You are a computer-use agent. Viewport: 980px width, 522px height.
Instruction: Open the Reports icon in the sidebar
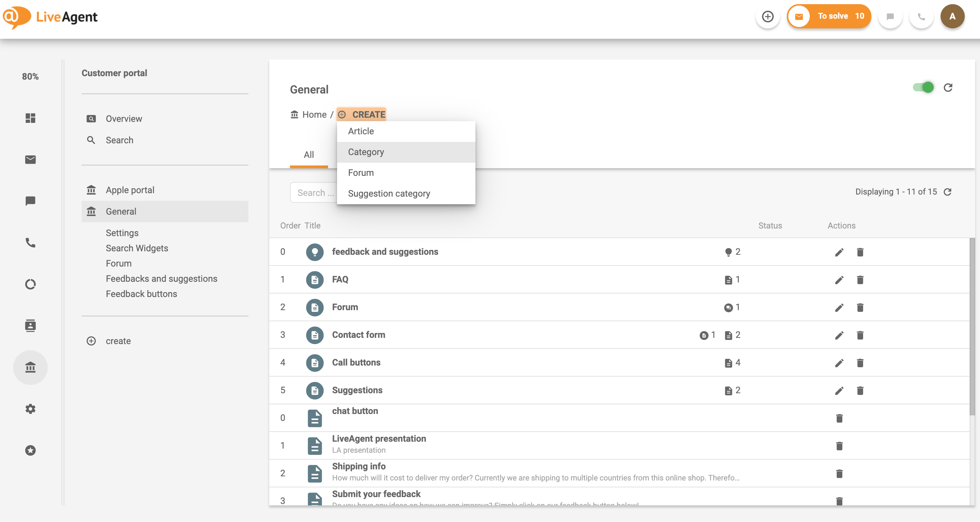[30, 284]
